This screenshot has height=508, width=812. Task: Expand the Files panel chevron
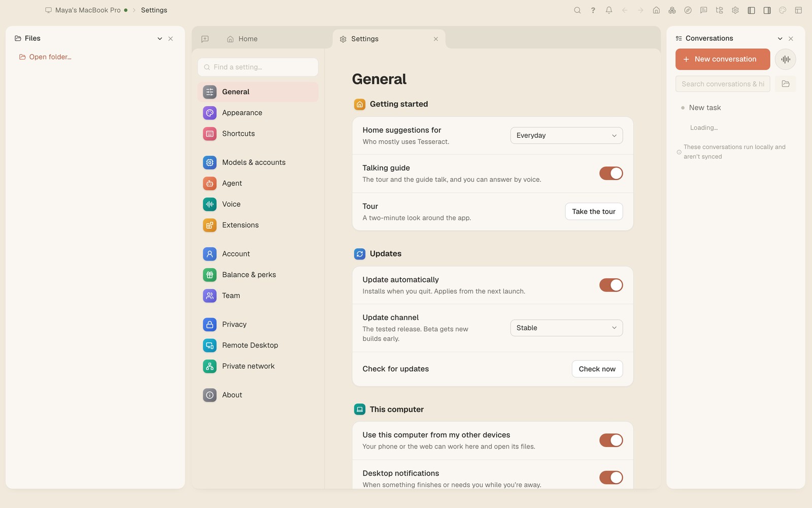pyautogui.click(x=160, y=39)
